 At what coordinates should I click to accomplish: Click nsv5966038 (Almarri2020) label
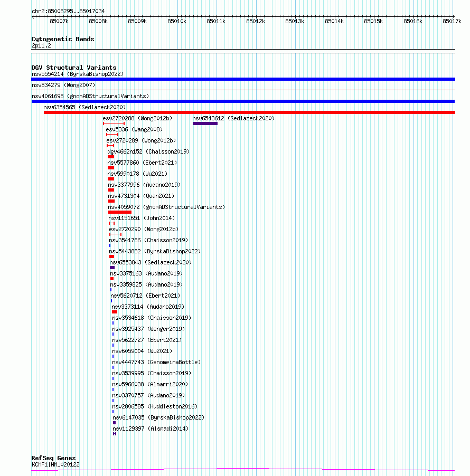click(x=150, y=384)
